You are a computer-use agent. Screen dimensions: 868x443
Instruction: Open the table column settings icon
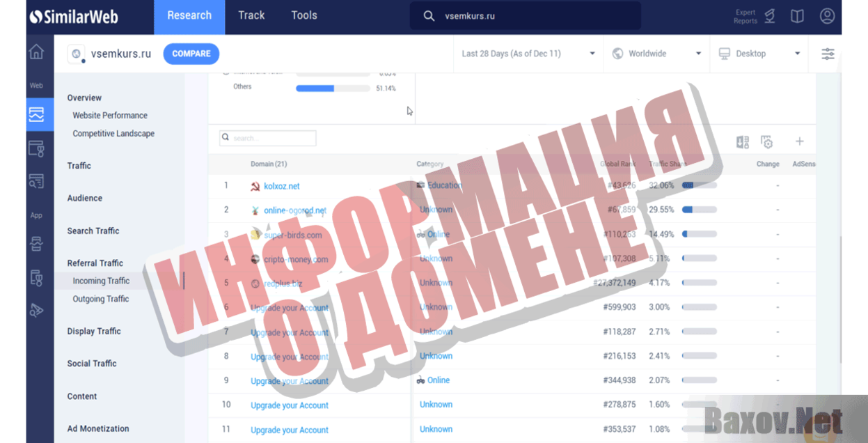[x=766, y=141]
